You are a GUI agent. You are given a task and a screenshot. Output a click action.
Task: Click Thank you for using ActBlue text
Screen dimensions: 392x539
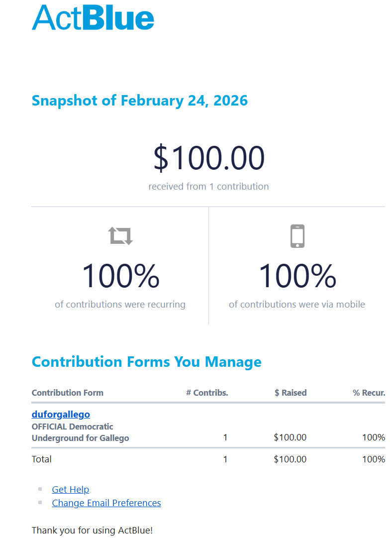point(92,530)
